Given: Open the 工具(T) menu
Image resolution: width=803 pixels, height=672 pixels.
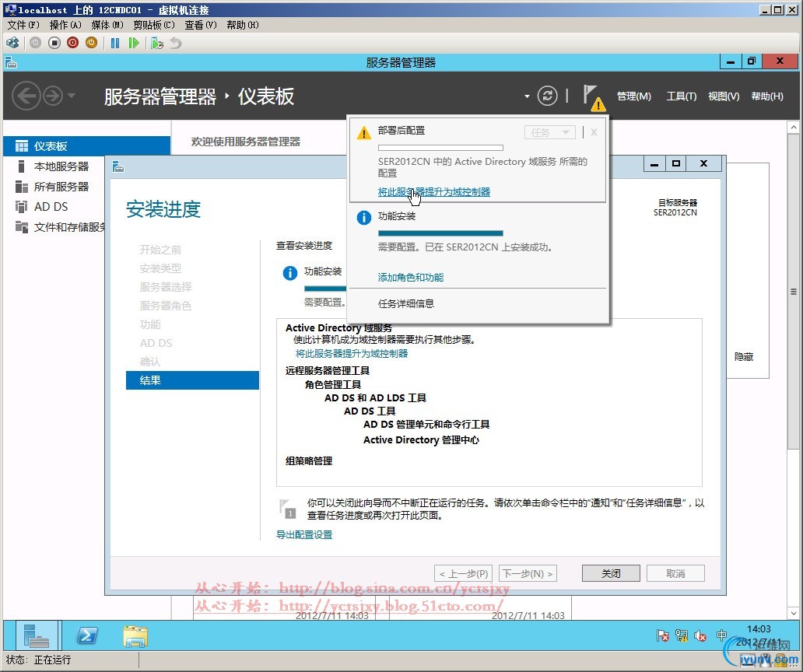Looking at the screenshot, I should coord(681,96).
